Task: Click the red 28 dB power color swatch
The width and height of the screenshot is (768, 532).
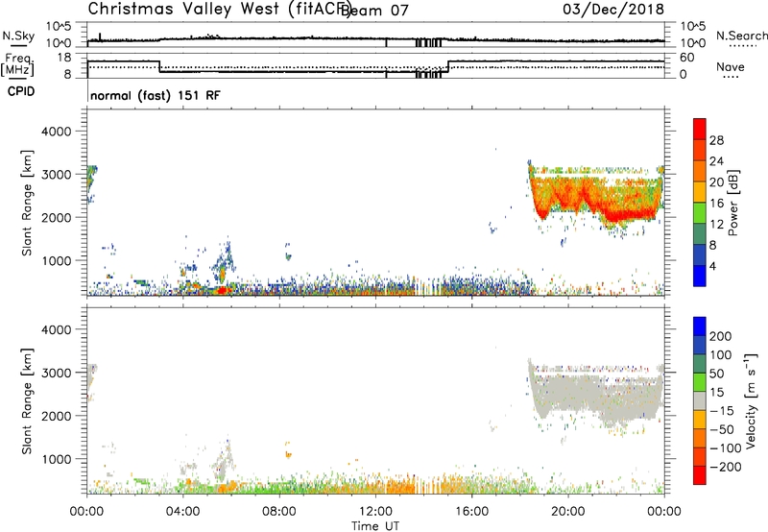Action: point(700,129)
